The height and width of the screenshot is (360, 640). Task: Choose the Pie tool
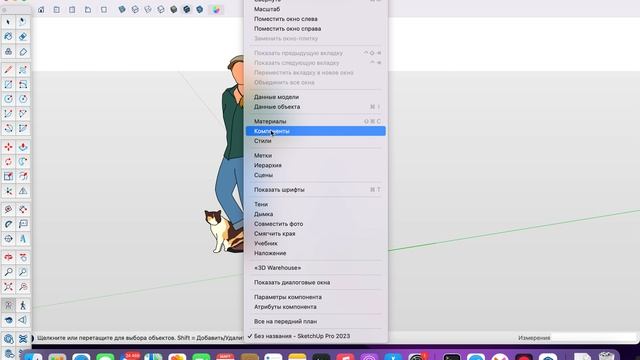pos(23,129)
